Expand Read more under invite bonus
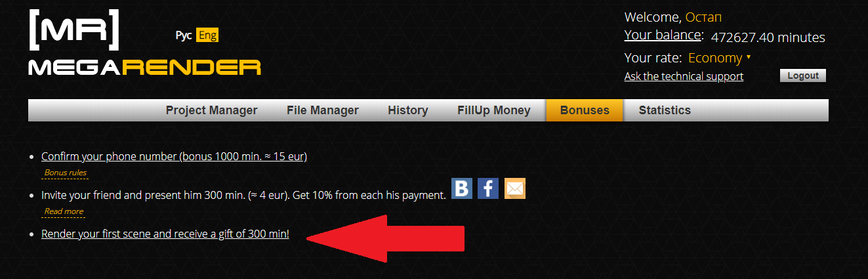This screenshot has width=868, height=279. point(64,211)
